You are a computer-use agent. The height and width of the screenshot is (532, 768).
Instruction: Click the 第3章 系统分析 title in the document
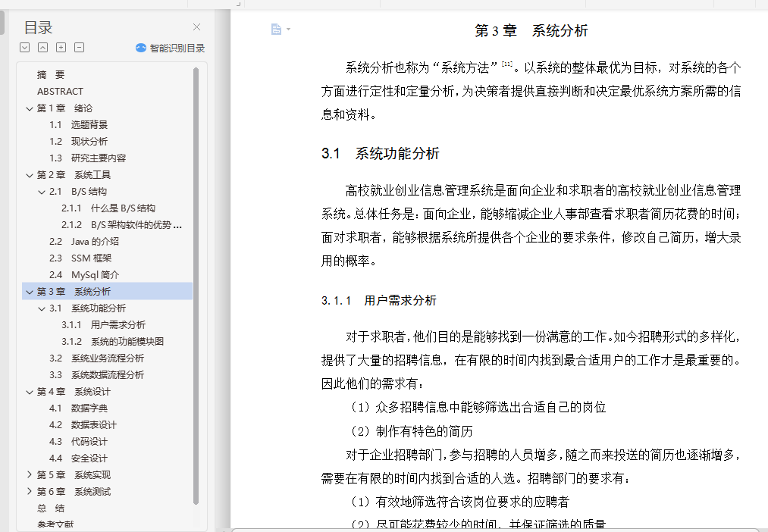pos(531,31)
